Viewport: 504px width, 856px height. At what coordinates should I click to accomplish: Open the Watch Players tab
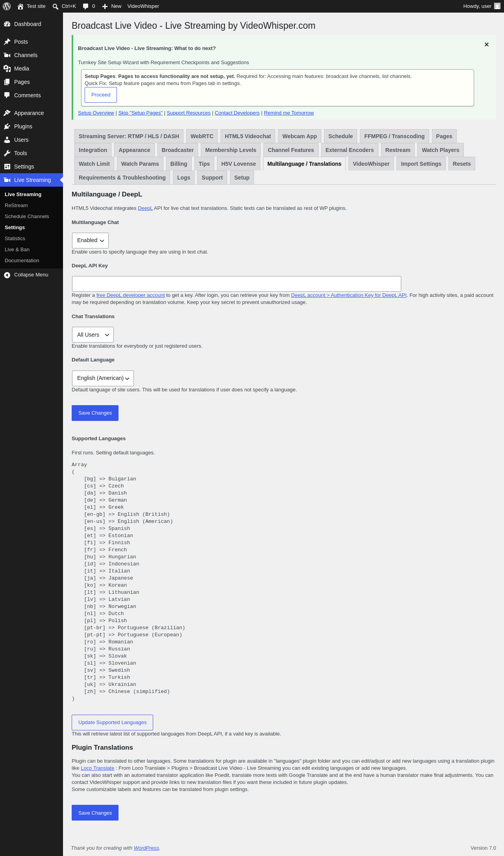[x=441, y=150]
